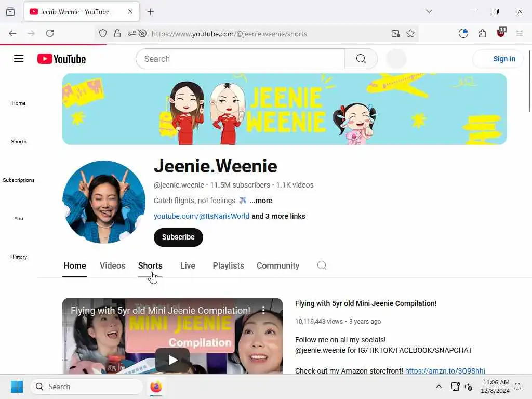Open Firefox View tab icon
This screenshot has height=399, width=532.
click(x=10, y=11)
